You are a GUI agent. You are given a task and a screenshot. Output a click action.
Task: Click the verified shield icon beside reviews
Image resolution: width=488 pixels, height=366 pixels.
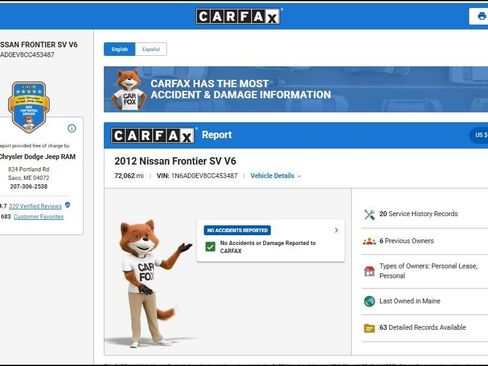68,205
